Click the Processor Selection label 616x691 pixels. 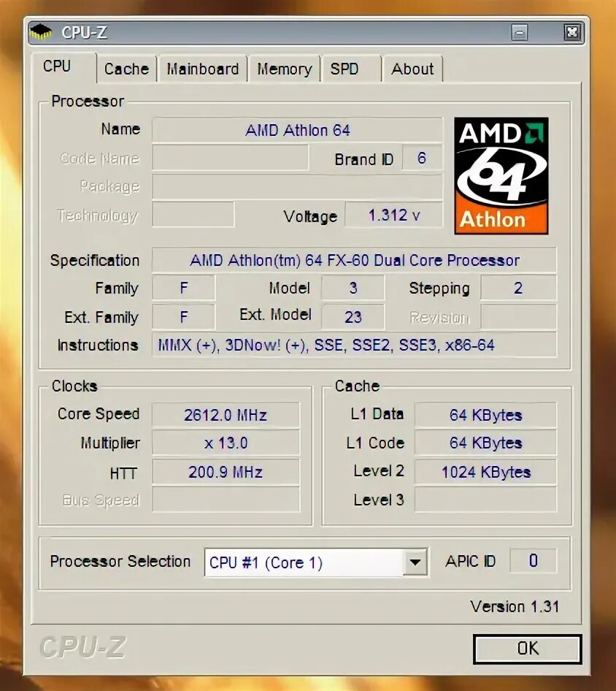[x=120, y=562]
